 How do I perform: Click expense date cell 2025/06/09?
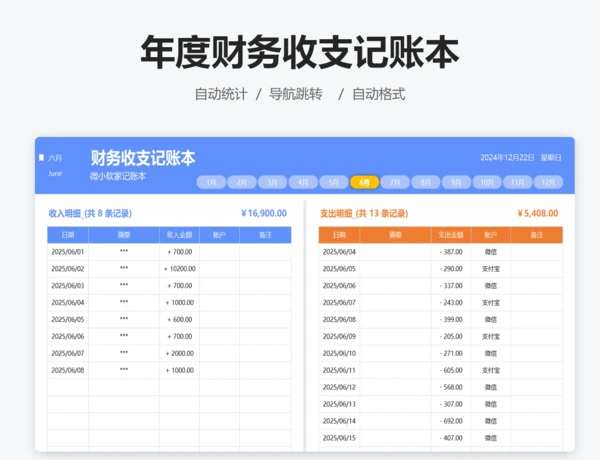coord(339,336)
